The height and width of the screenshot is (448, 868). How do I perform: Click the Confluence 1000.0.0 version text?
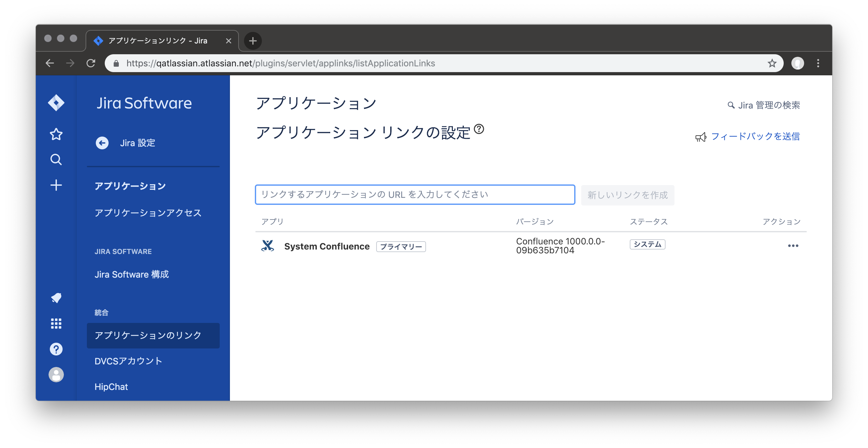pyautogui.click(x=560, y=246)
